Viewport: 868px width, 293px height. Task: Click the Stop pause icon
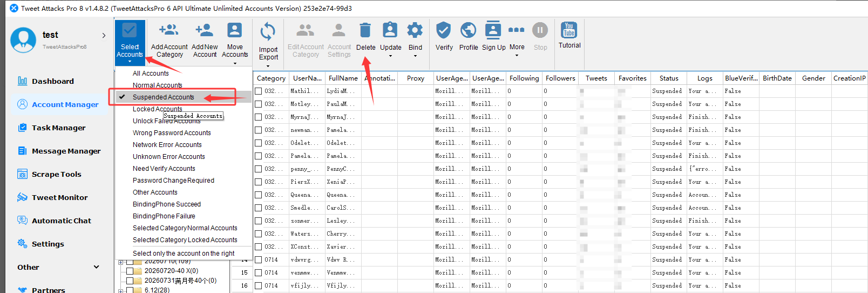(540, 30)
